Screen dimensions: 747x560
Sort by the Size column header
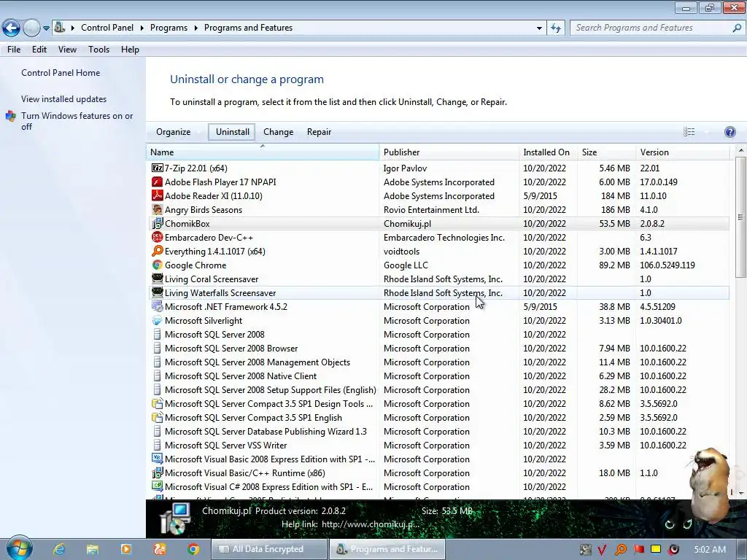click(x=606, y=152)
